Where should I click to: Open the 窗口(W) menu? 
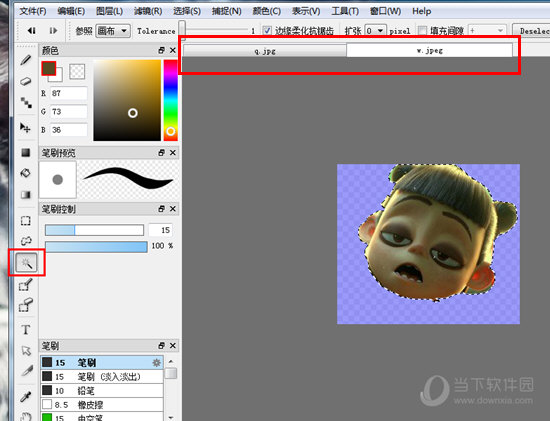385,11
